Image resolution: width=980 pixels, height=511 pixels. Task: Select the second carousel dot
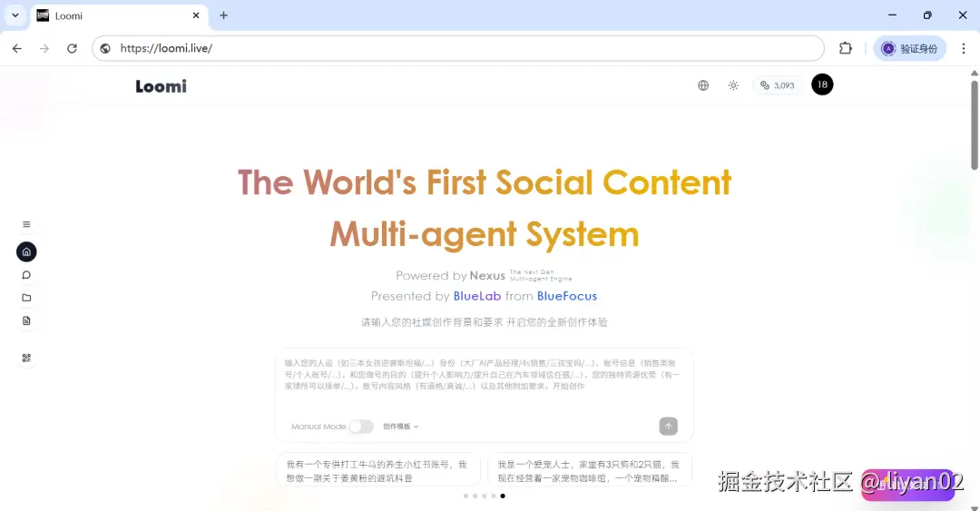(x=475, y=496)
